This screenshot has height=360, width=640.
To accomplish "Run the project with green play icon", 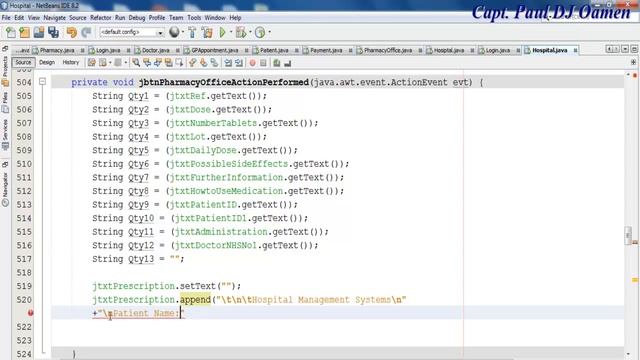I will (x=222, y=32).
